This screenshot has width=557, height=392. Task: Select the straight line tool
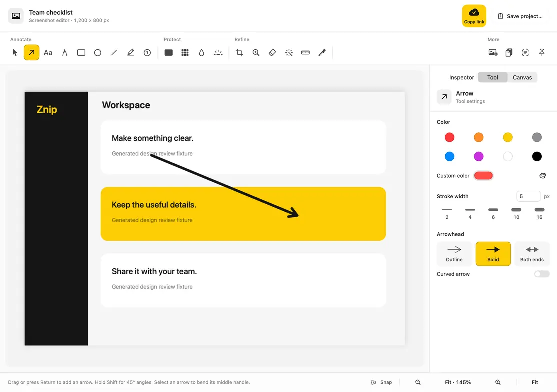click(114, 53)
